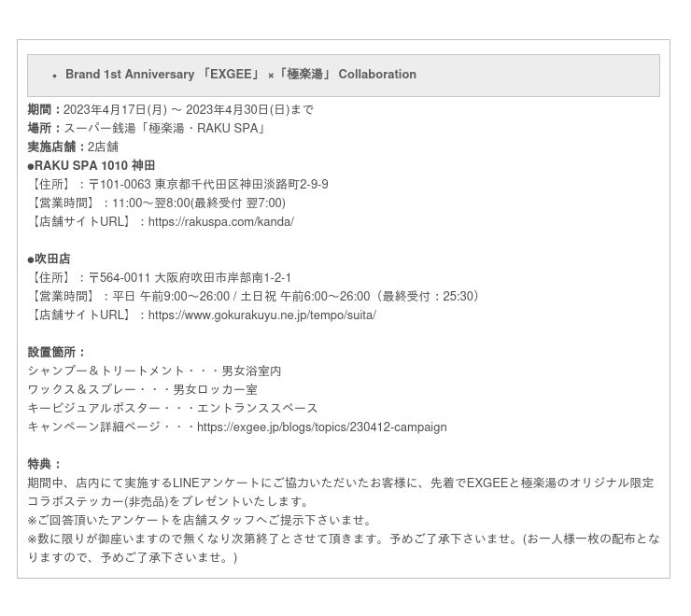Select the Suita hours line '平日 午前9:00～26:00'
This screenshot has height=616, width=691.
pos(171,296)
